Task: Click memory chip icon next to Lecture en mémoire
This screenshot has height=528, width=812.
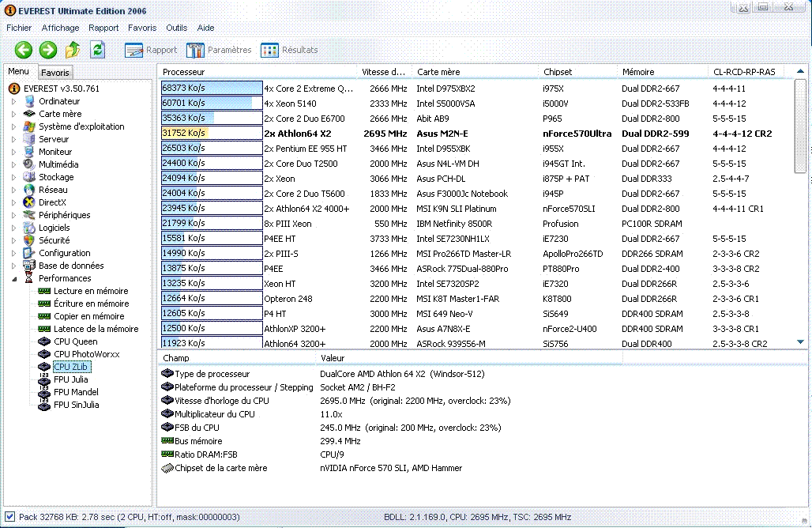Action: [x=44, y=291]
